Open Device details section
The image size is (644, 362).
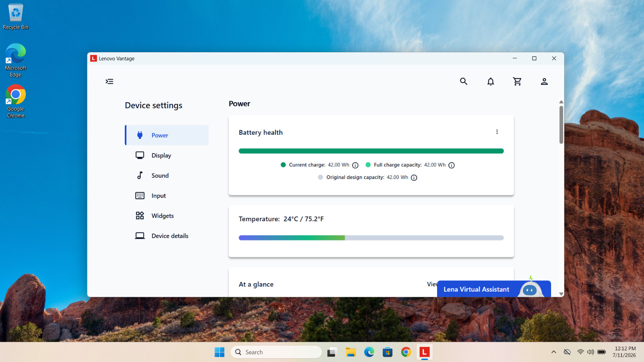167,236
